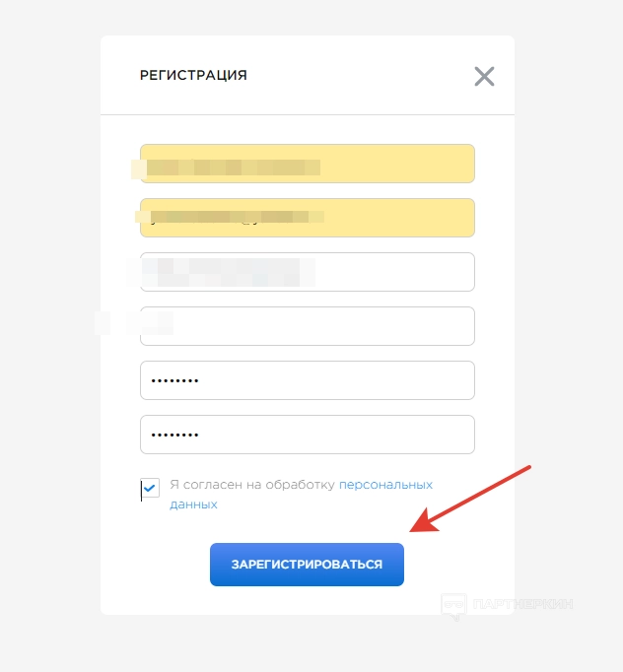Viewport: 623px width, 672px height.
Task: Select the password confirmation field
Action: [308, 435]
